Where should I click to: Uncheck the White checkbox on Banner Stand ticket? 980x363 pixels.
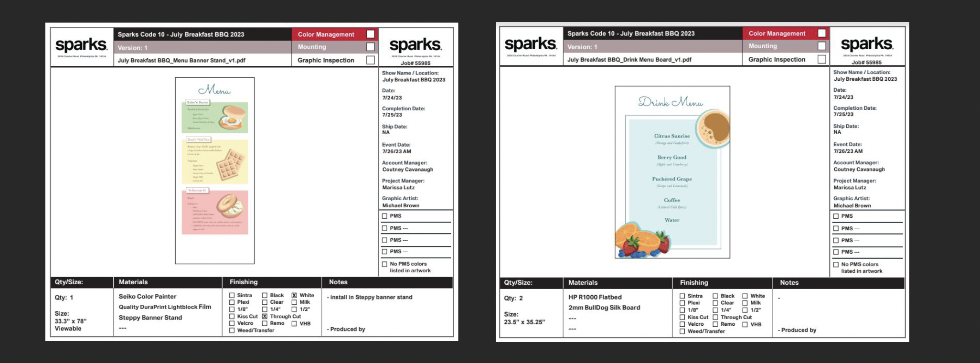tap(294, 295)
